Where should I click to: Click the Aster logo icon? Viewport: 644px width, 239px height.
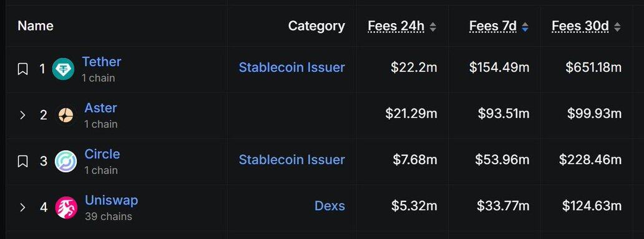[66, 115]
